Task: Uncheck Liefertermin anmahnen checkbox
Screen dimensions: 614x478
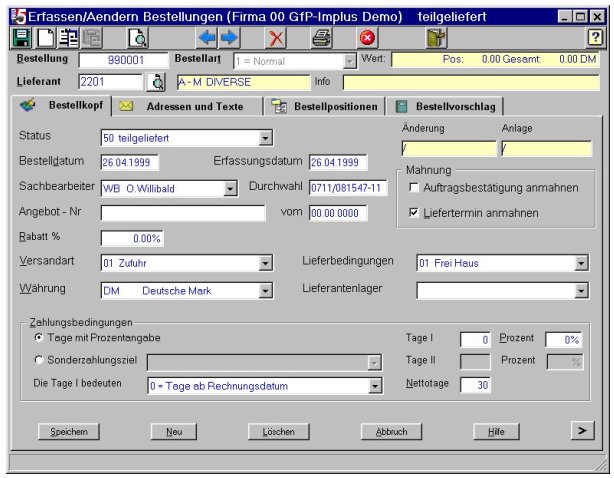Action: point(414,213)
